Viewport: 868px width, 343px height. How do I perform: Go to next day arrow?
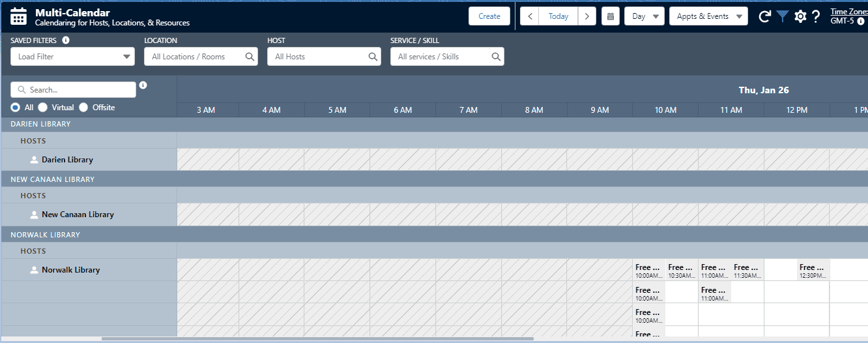tap(587, 16)
